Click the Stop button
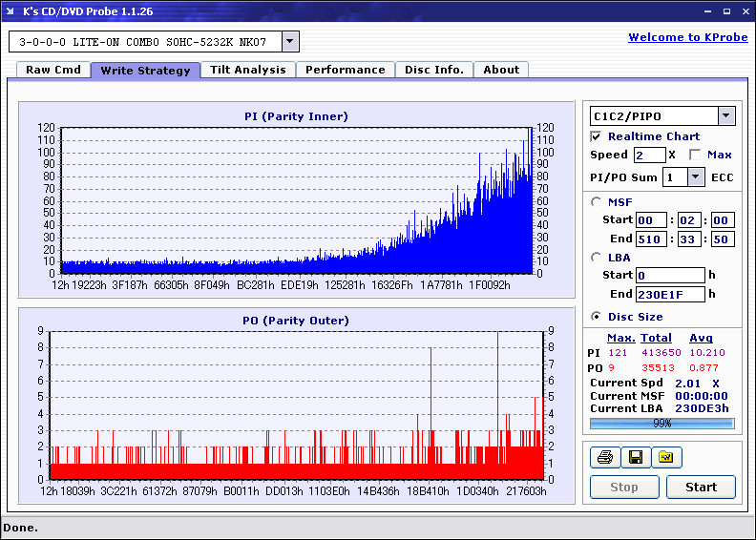The width and height of the screenshot is (756, 540). 624,487
